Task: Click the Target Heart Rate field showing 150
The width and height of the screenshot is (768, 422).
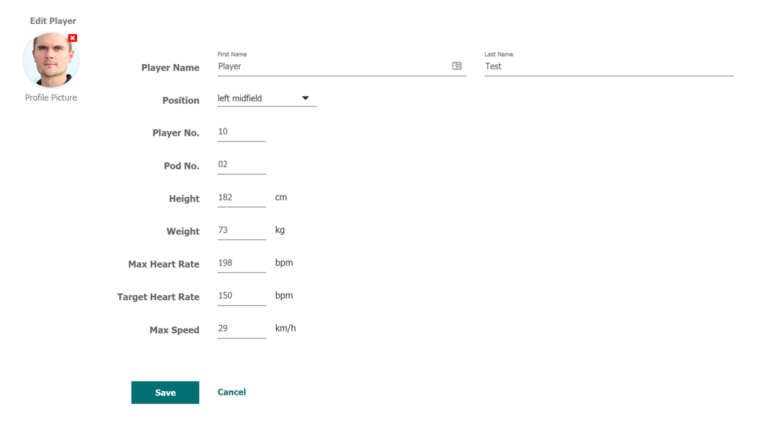Action: click(241, 296)
